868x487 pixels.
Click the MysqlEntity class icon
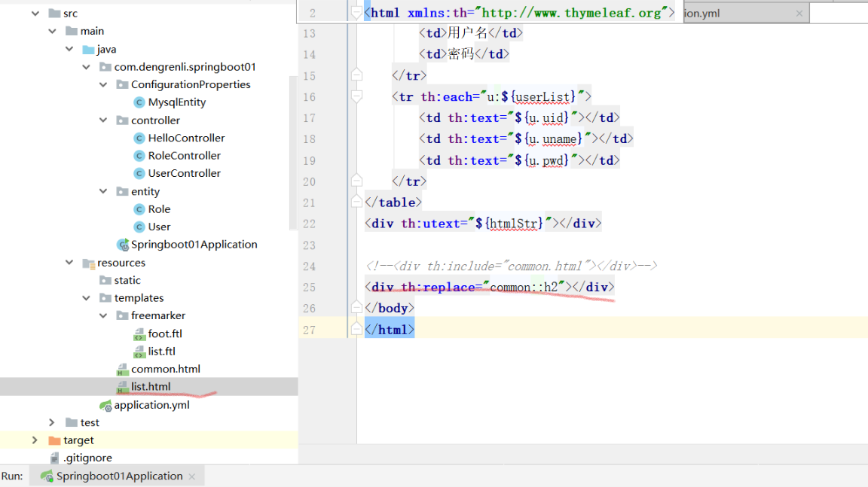click(x=139, y=102)
